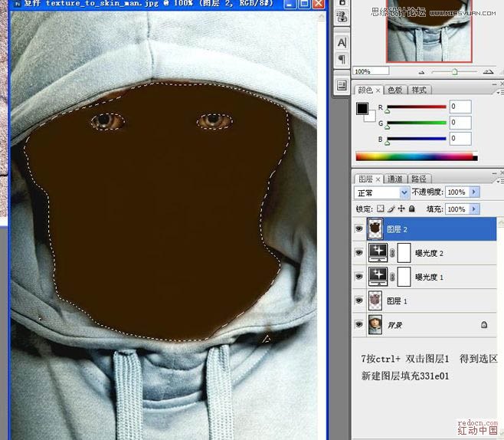504x440 pixels.
Task: Click the 曝光度 1 adjustment layer icon
Action: point(378,276)
